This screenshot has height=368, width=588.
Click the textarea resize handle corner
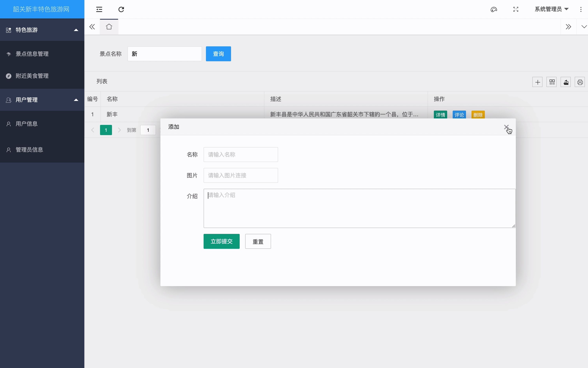click(x=513, y=226)
